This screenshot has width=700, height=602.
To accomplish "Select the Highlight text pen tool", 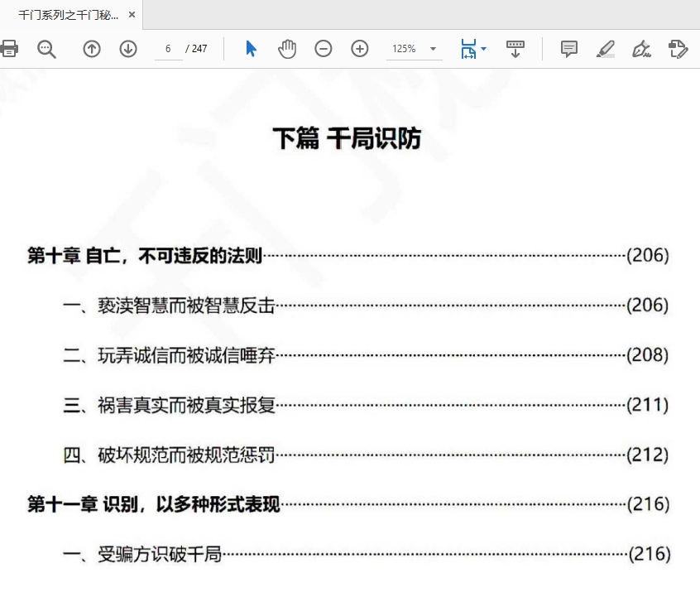I will pyautogui.click(x=606, y=49).
